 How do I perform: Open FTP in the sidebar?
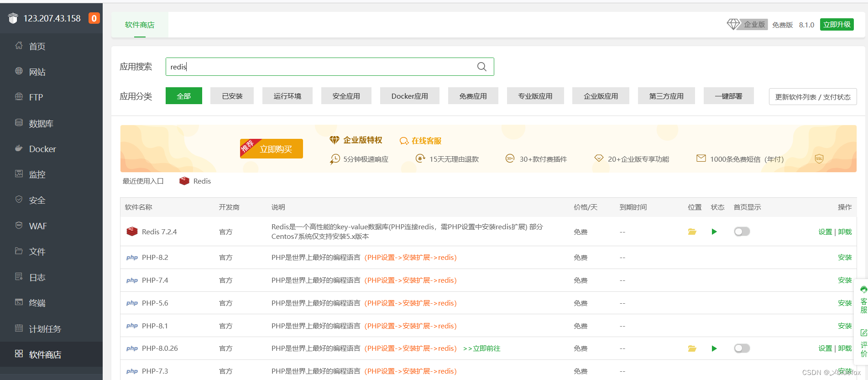tap(51, 97)
